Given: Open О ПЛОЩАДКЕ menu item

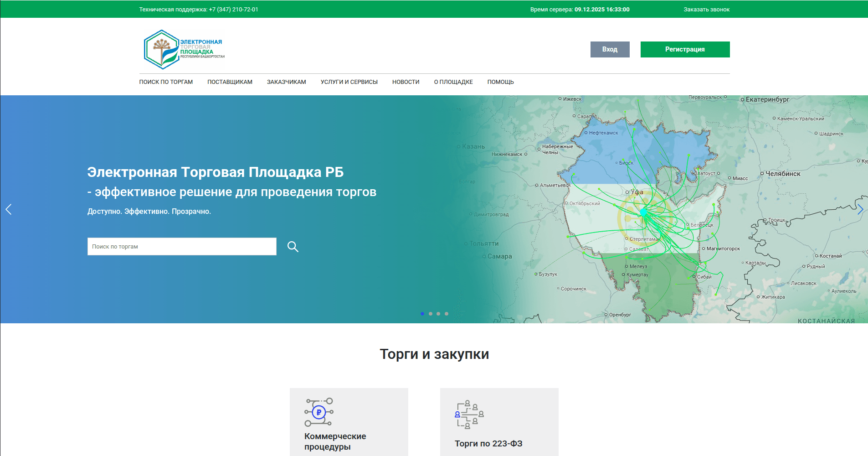Looking at the screenshot, I should pos(453,82).
